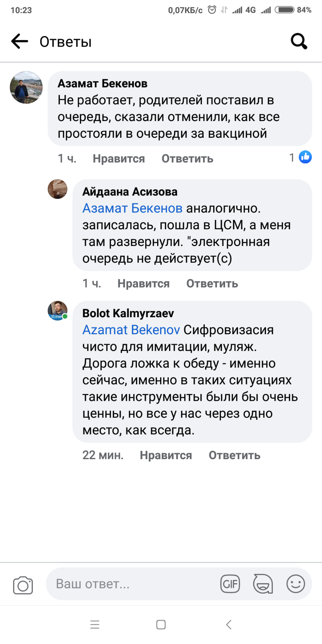Screen dimensions: 322x644
Task: Like Азамат Бекенов's comment
Action: pos(119,159)
